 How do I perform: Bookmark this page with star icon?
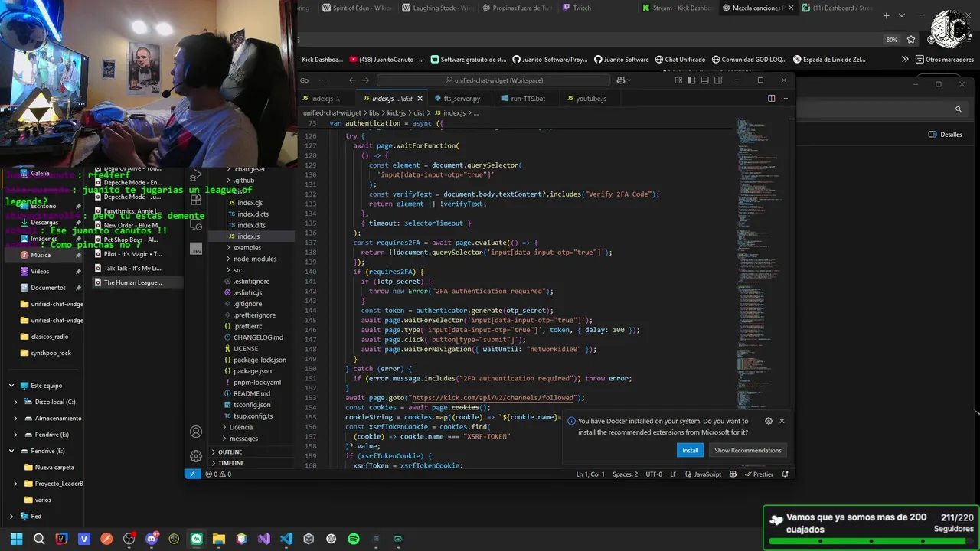tap(910, 39)
